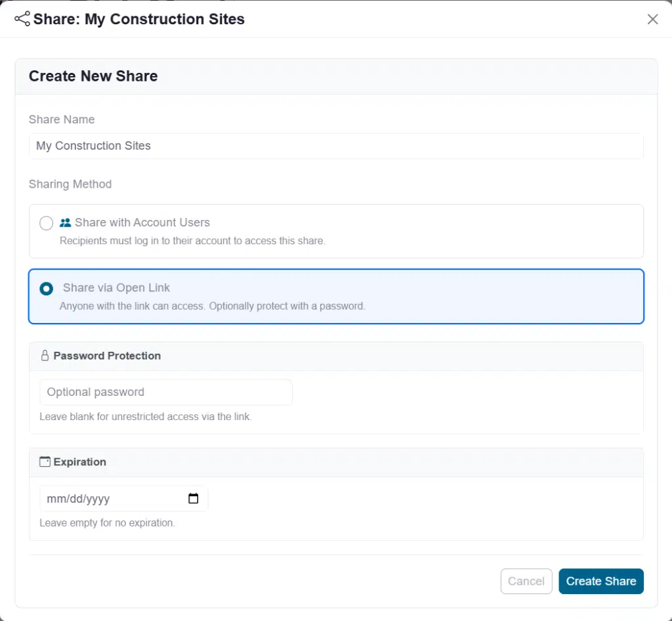Select the year segment of expiration date
Image resolution: width=672 pixels, height=621 pixels.
[x=97, y=499]
